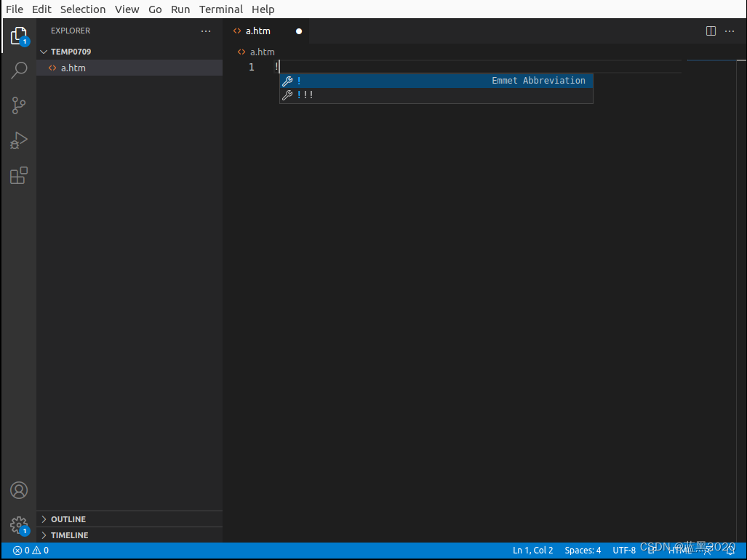The width and height of the screenshot is (747, 560).
Task: Open the Search panel in the Activity Bar
Action: 18,70
